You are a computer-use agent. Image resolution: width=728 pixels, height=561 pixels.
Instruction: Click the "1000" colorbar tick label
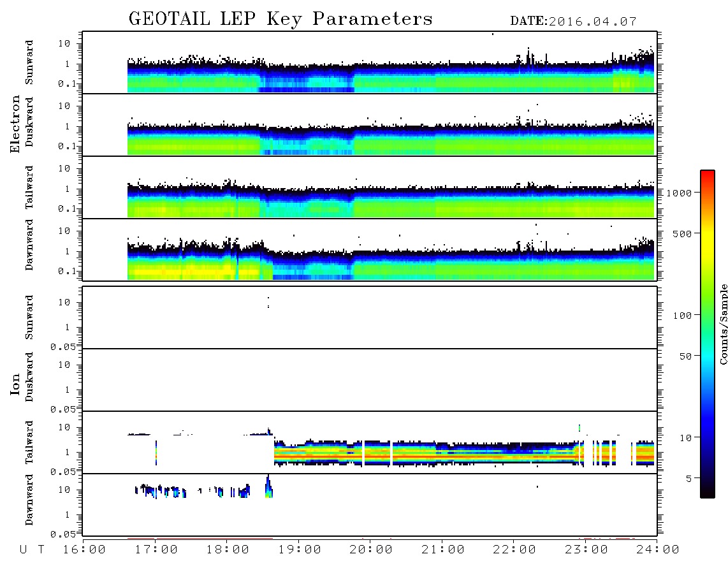coord(680,193)
